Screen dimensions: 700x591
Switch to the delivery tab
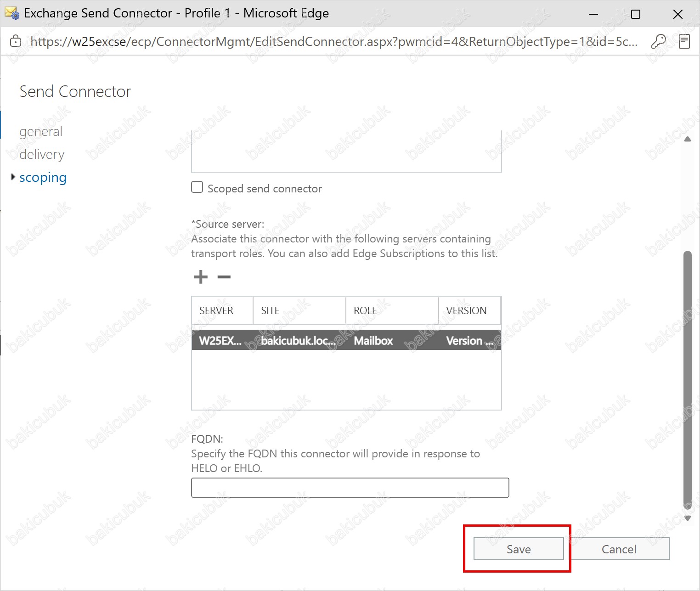pos(42,154)
